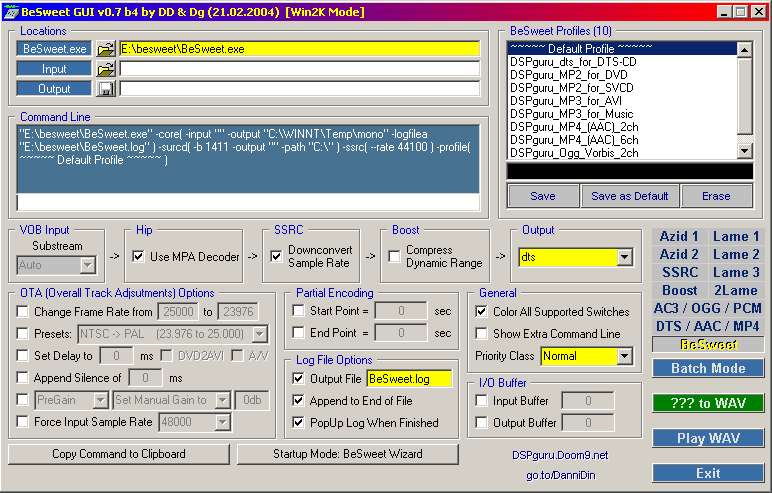
Task: Toggle Color All Supported Switches
Action: click(482, 312)
